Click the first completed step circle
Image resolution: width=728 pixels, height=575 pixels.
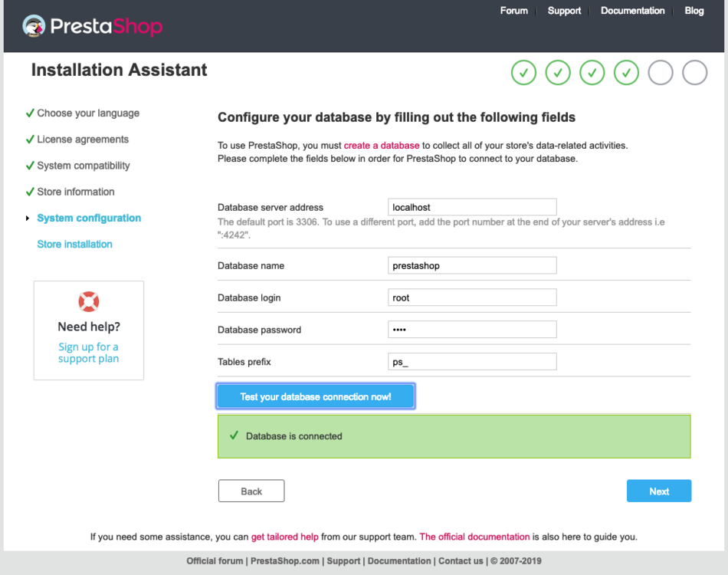523,73
